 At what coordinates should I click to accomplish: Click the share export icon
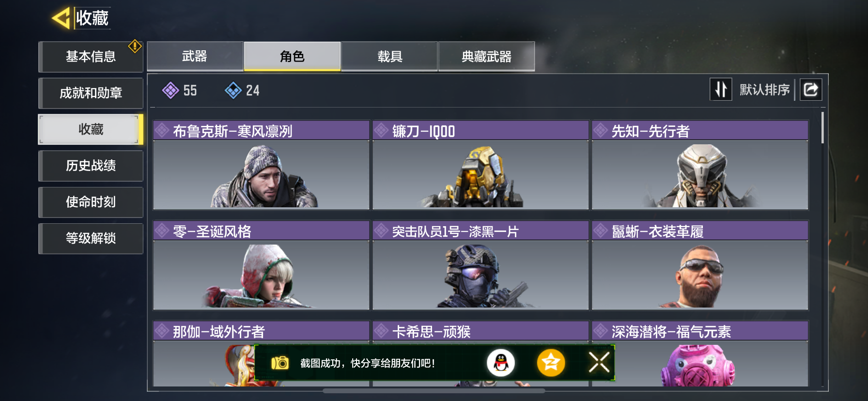coord(811,90)
